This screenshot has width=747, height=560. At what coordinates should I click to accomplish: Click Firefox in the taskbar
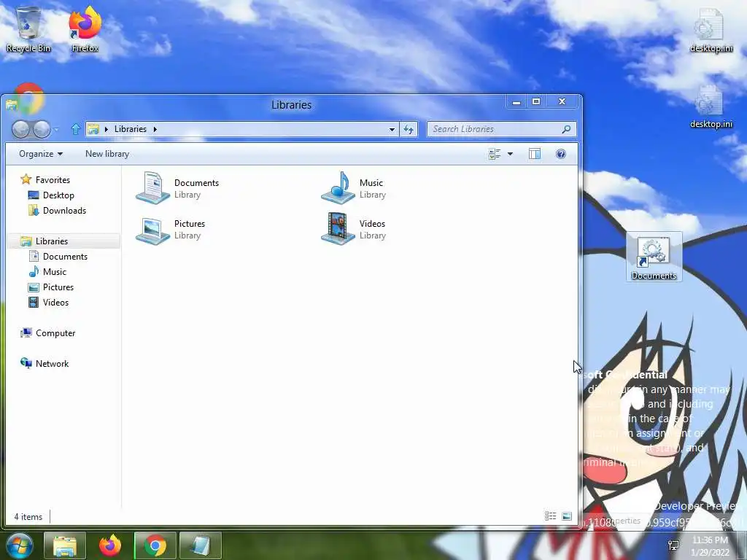pyautogui.click(x=110, y=545)
